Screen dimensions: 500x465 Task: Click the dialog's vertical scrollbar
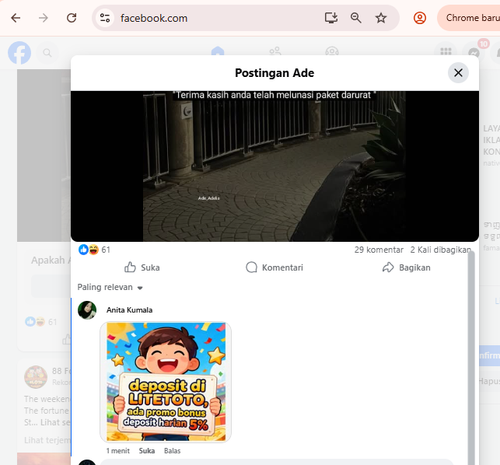tap(471, 357)
